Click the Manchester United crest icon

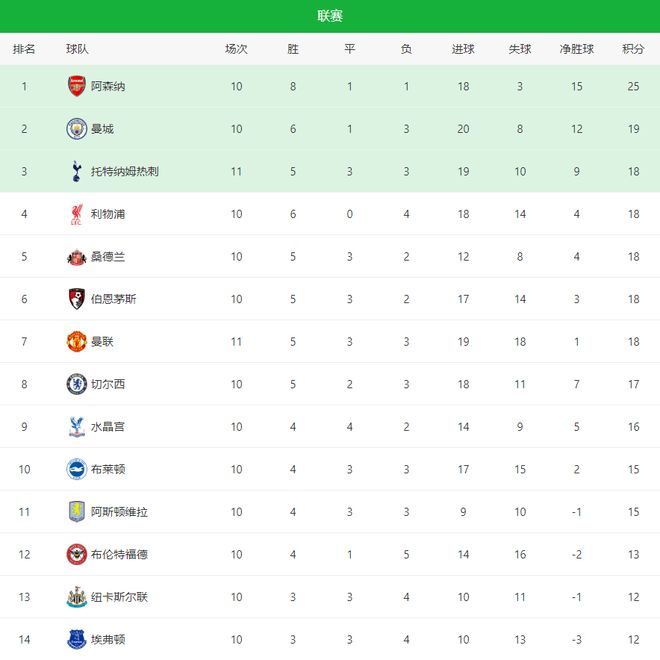click(x=76, y=342)
